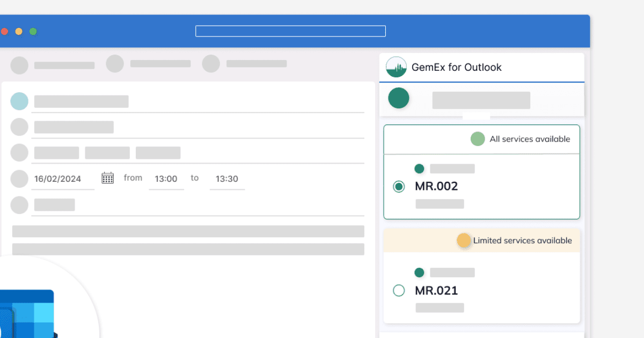644x338 pixels.
Task: Click the green user avatar in the sidebar
Action: coord(398,99)
